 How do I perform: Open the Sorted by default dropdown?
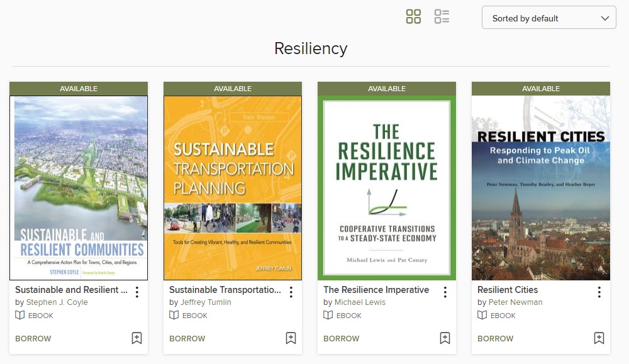(x=548, y=17)
